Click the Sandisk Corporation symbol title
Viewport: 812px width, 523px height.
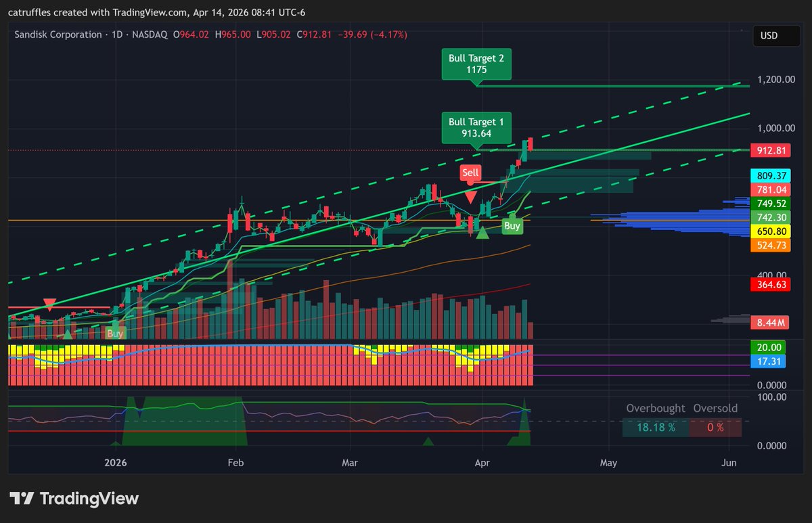(x=58, y=35)
